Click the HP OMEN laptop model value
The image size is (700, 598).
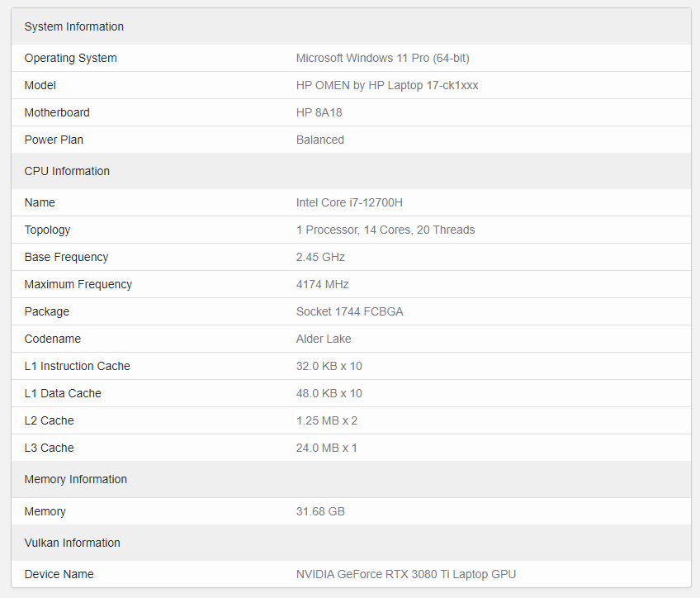[387, 85]
